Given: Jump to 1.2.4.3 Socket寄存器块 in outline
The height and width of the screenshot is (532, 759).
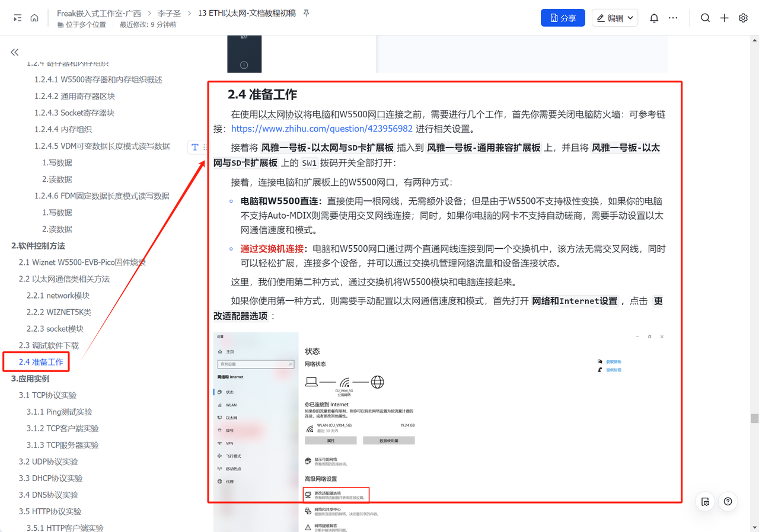Looking at the screenshot, I should 74,113.
